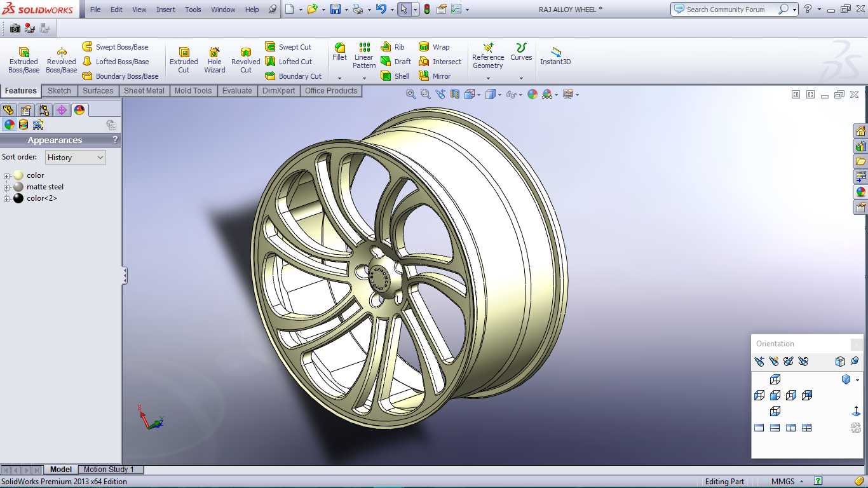Image resolution: width=868 pixels, height=488 pixels.
Task: Switch to the Evaluate tab
Action: pos(237,91)
